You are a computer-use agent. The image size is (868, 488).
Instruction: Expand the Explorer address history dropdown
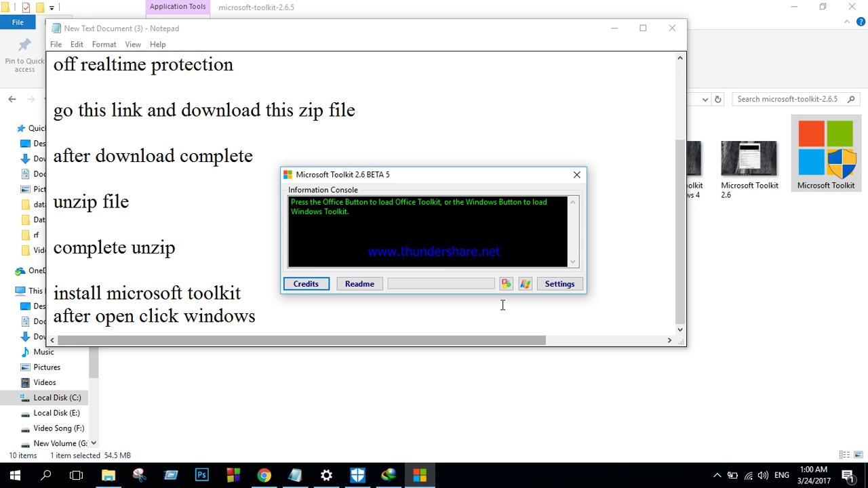point(705,99)
